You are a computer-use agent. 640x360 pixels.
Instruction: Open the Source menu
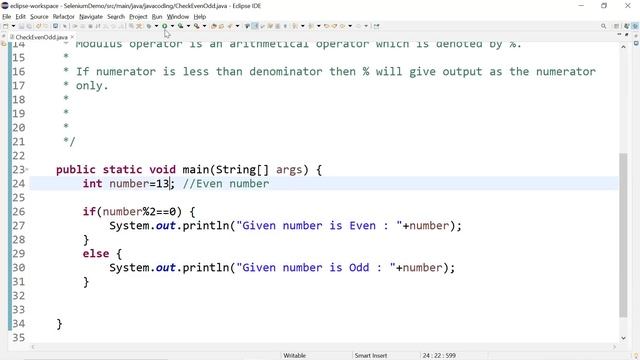coord(39,17)
